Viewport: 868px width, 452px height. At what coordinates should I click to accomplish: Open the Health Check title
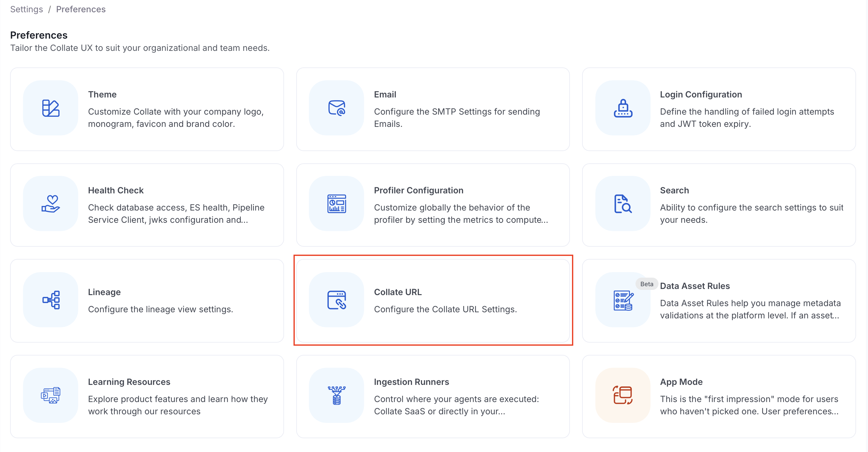pyautogui.click(x=116, y=191)
